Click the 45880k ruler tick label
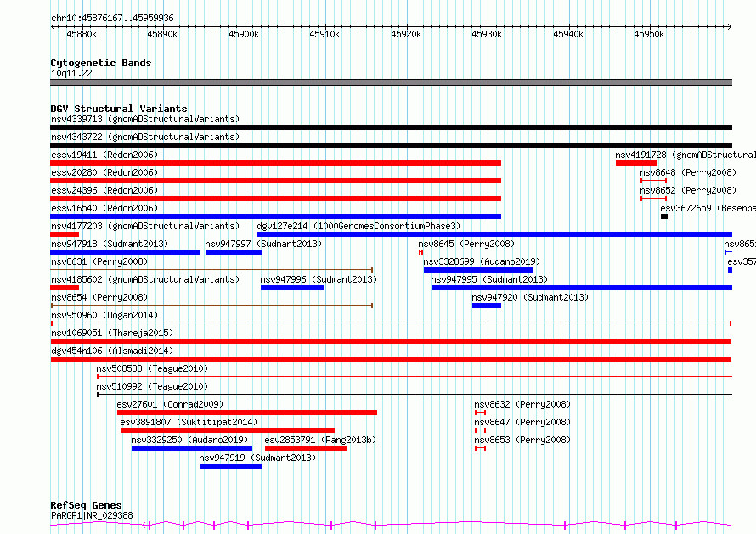The width and height of the screenshot is (756, 534). click(x=82, y=34)
